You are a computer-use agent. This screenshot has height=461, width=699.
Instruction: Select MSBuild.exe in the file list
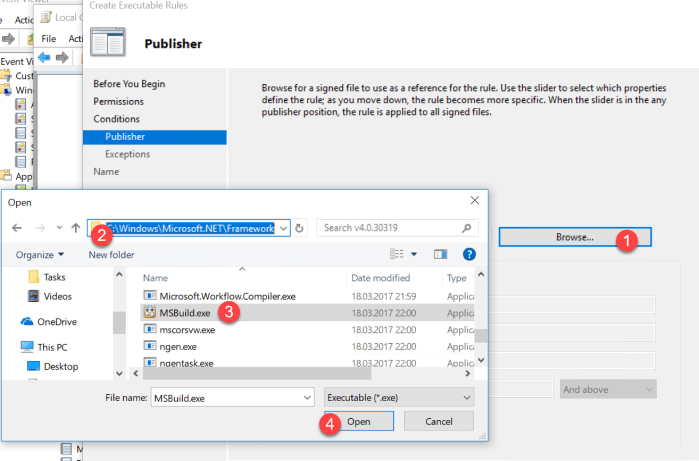(x=185, y=313)
